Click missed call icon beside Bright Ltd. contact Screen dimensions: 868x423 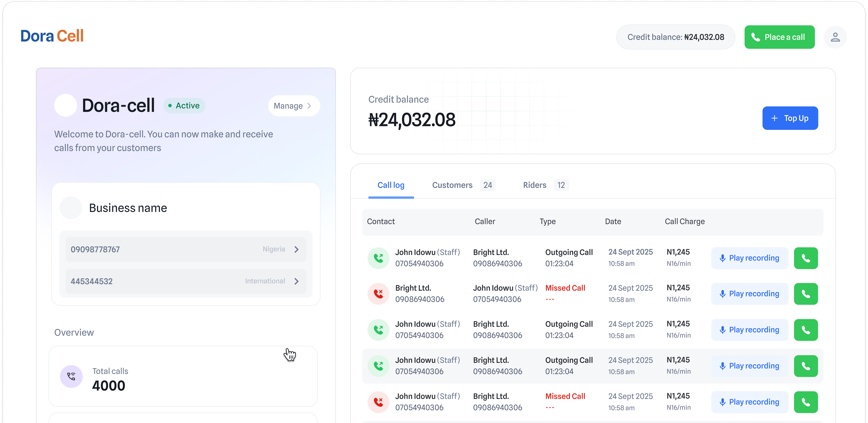click(378, 294)
